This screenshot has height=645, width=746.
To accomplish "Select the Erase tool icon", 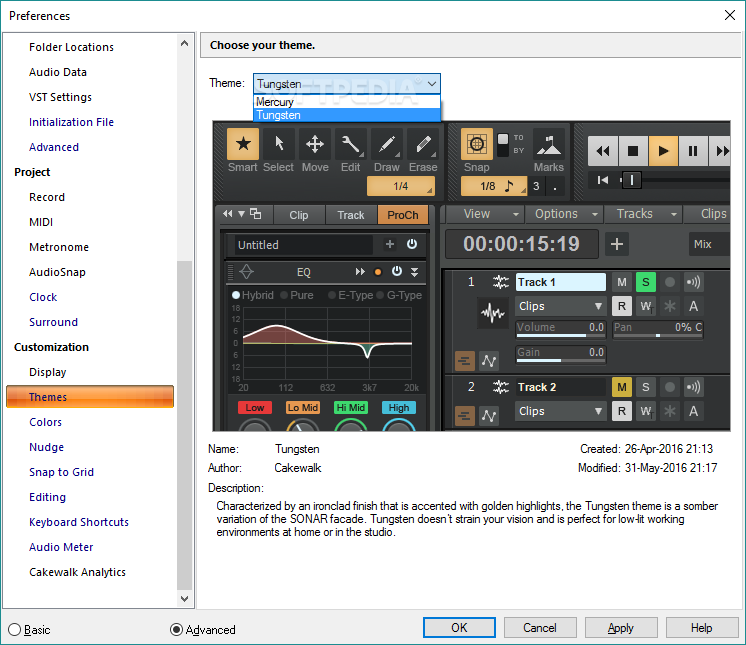I will pos(423,143).
